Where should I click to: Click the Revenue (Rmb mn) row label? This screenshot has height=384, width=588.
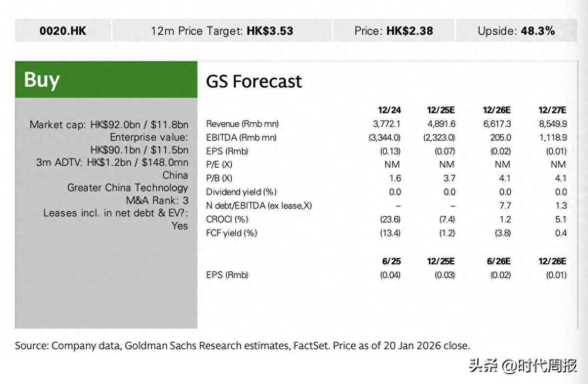pyautogui.click(x=242, y=124)
